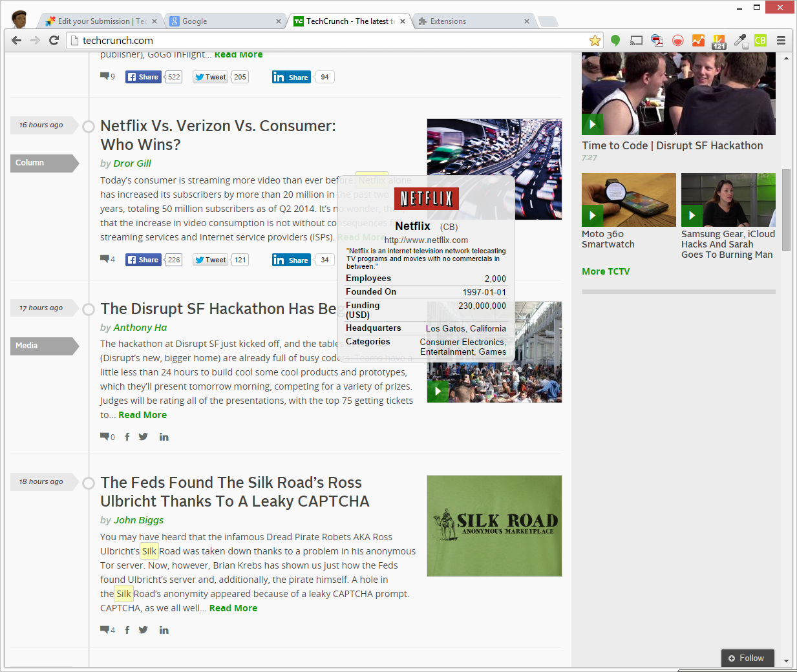797x672 pixels.
Task: Open a new tab
Action: coord(548,21)
